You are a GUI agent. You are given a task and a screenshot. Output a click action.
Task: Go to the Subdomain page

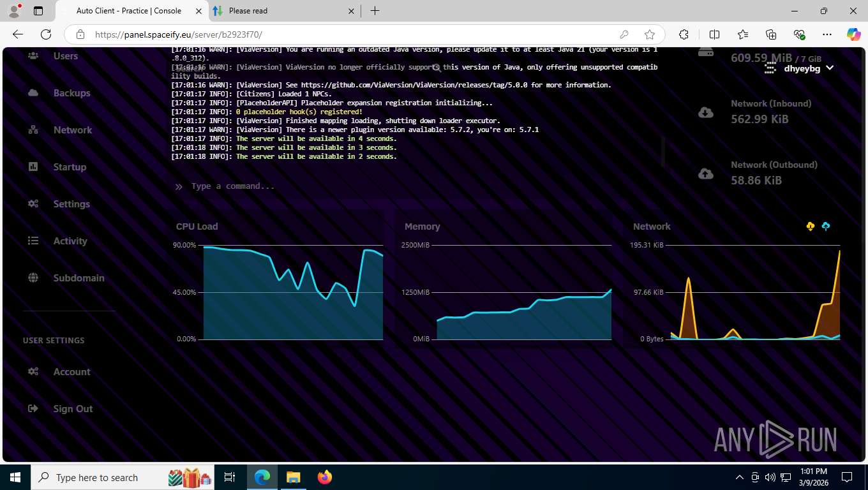(x=79, y=278)
